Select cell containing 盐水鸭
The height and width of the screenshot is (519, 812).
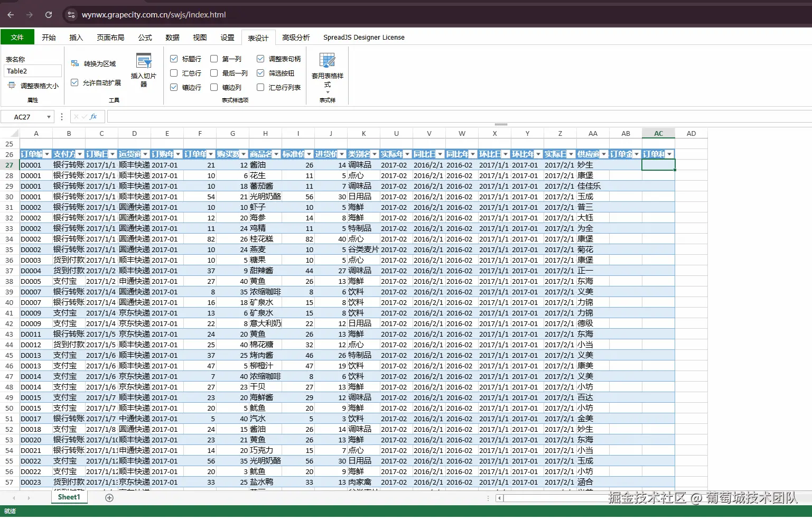(x=265, y=482)
